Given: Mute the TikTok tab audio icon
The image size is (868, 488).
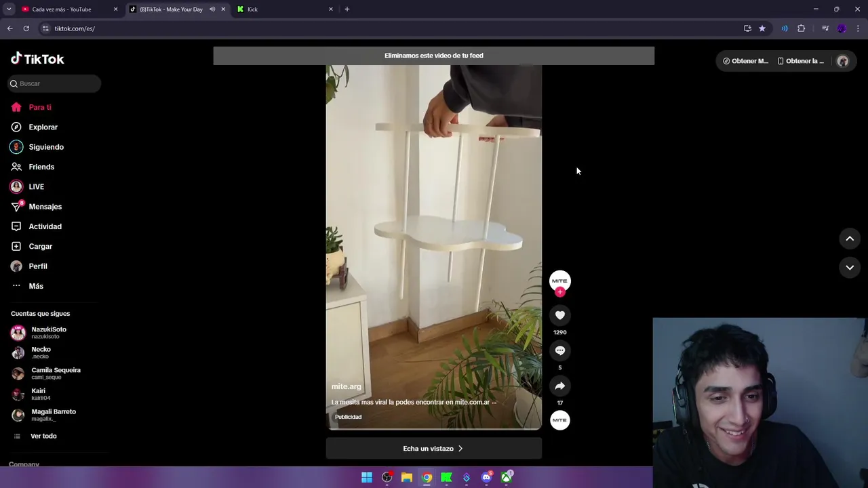Looking at the screenshot, I should [212, 9].
